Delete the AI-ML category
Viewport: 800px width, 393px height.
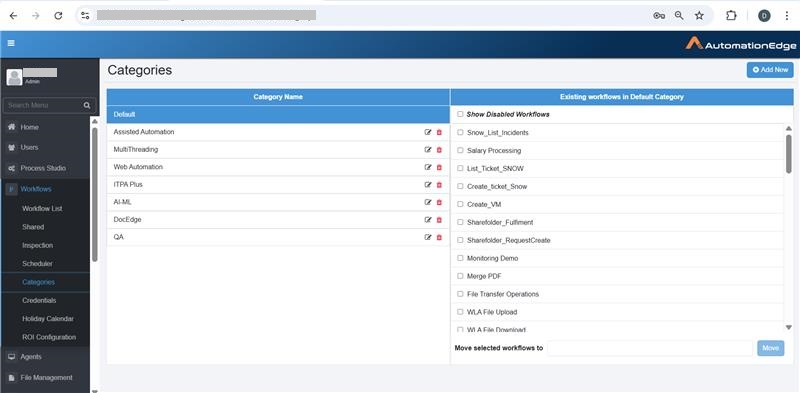click(439, 202)
